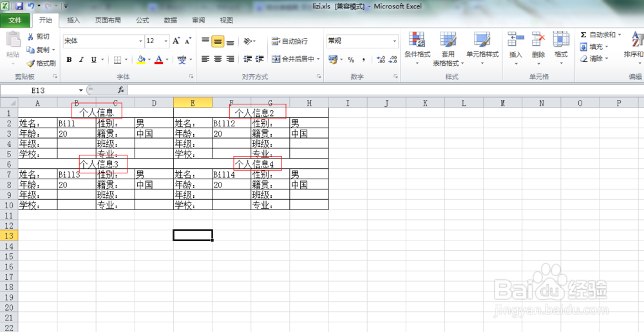Viewport: 644px width, 332px height.
Task: Switch to the View (视图) tab
Action: click(x=226, y=20)
